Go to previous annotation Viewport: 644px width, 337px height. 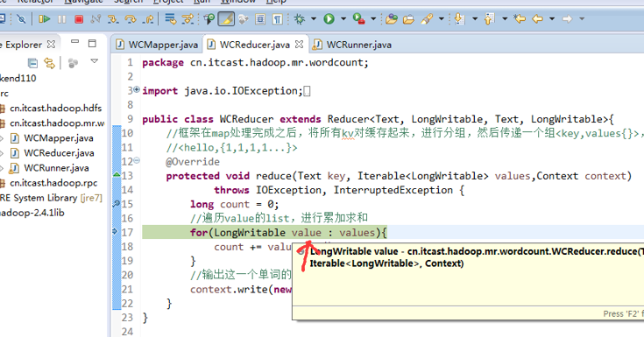pos(489,19)
